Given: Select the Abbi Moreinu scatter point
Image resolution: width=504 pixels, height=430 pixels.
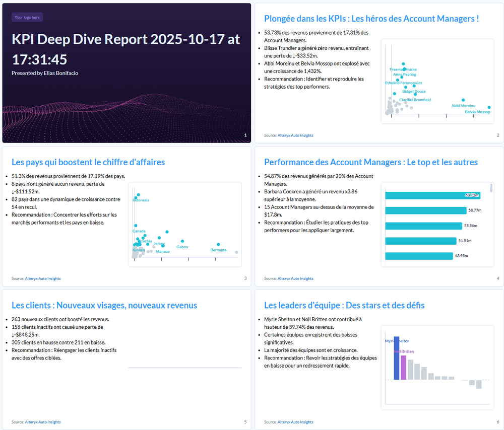Looking at the screenshot, I should pos(463,100).
